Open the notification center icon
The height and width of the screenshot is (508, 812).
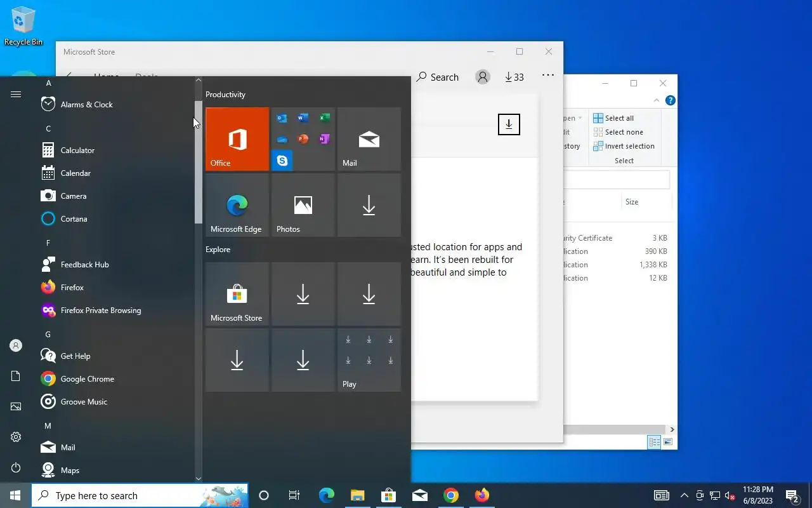pyautogui.click(x=792, y=496)
